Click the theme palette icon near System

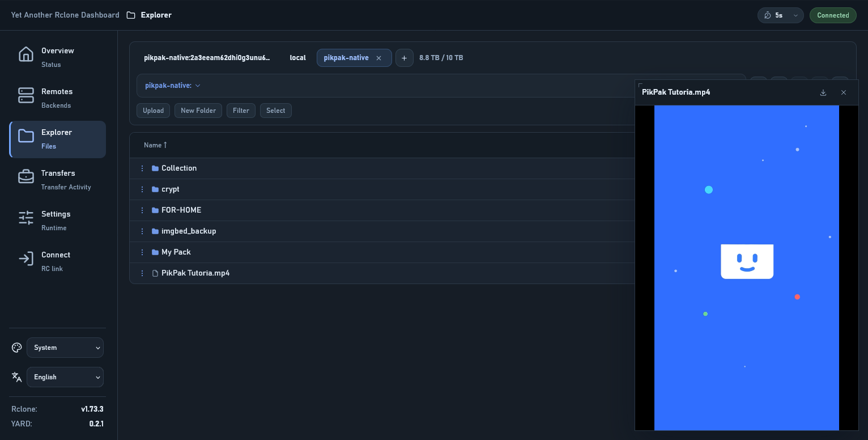point(16,348)
